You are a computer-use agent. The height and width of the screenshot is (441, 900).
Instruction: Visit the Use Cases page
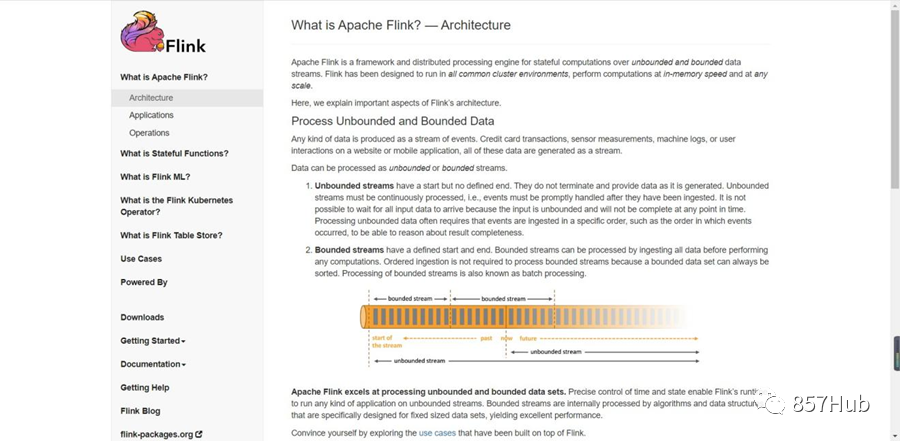tap(141, 259)
